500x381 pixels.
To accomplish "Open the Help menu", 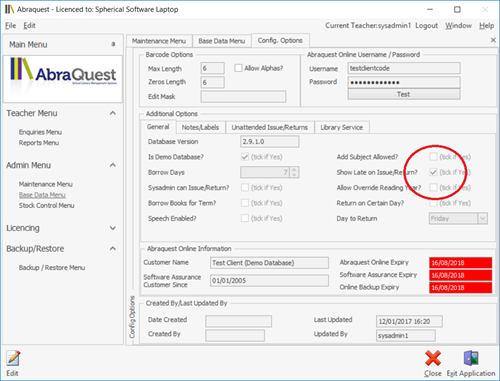I will 487,26.
